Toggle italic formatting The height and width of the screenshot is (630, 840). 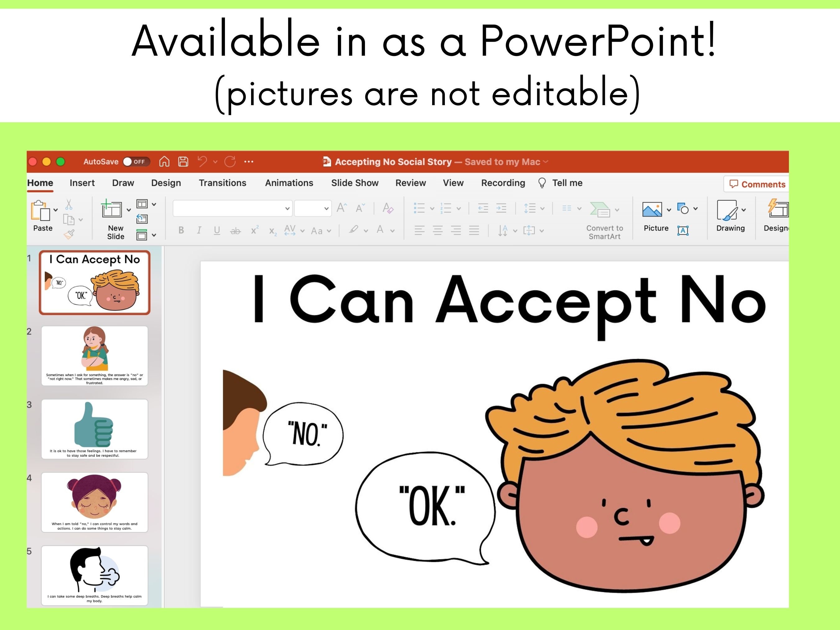(x=199, y=230)
